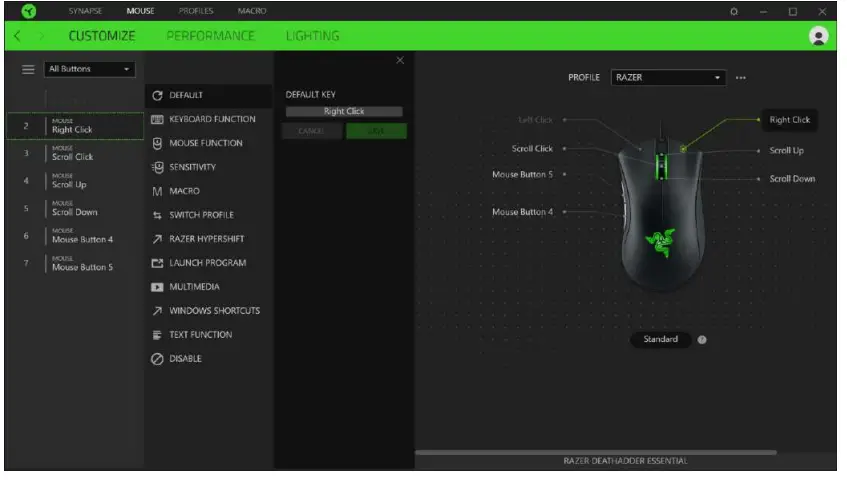Click the Macro M icon
The height and width of the screenshot is (480, 847).
coord(157,191)
